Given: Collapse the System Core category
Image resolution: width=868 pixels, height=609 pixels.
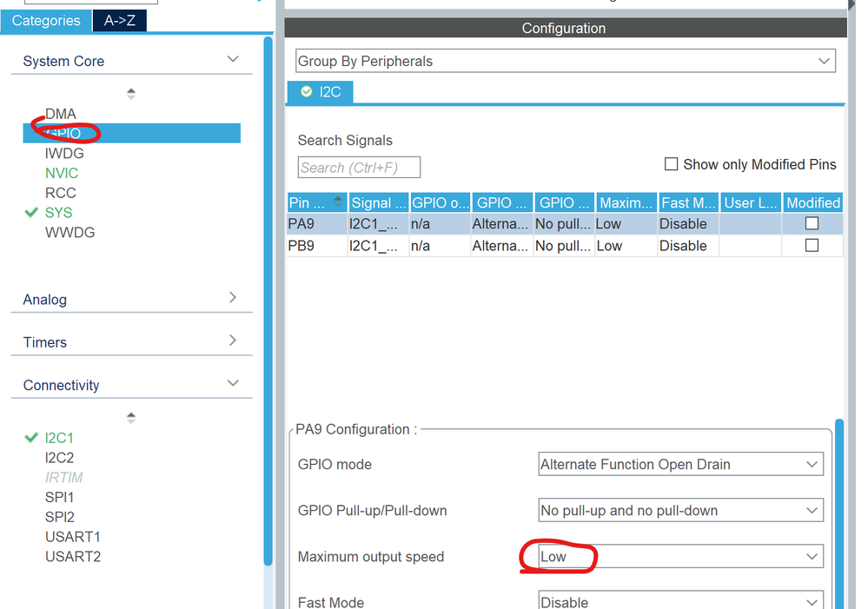Looking at the screenshot, I should pos(233,59).
